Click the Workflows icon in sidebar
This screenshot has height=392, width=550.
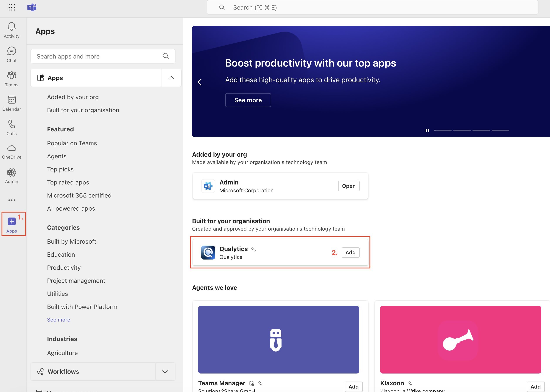(40, 372)
